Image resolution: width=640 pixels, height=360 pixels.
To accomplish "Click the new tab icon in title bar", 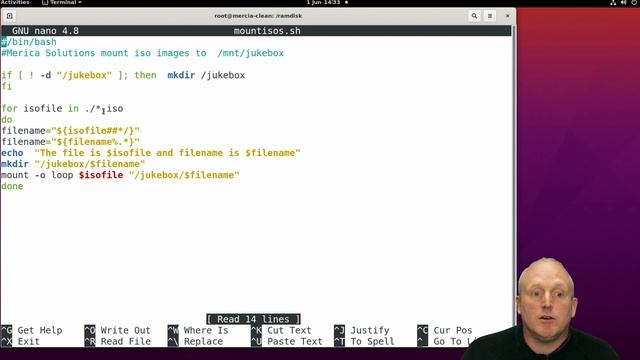I will tap(9, 16).
